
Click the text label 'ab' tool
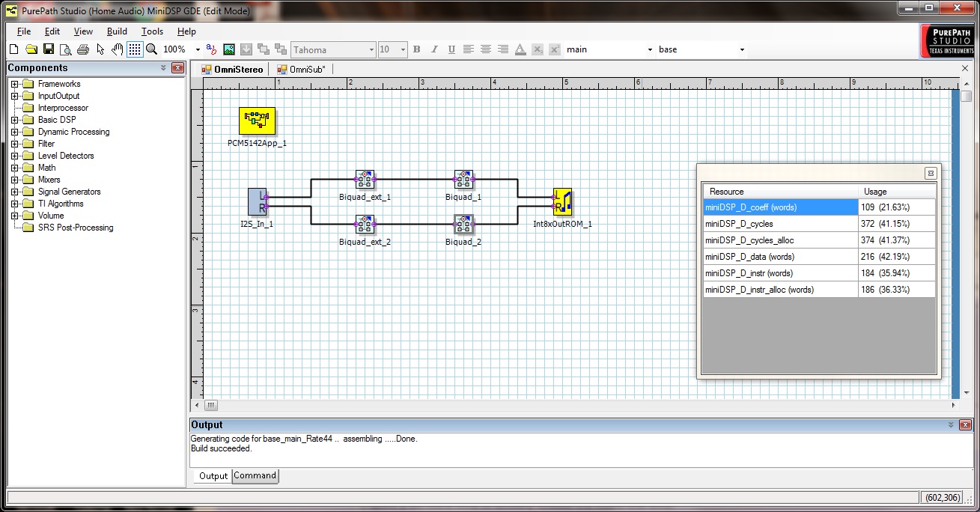pyautogui.click(x=211, y=49)
